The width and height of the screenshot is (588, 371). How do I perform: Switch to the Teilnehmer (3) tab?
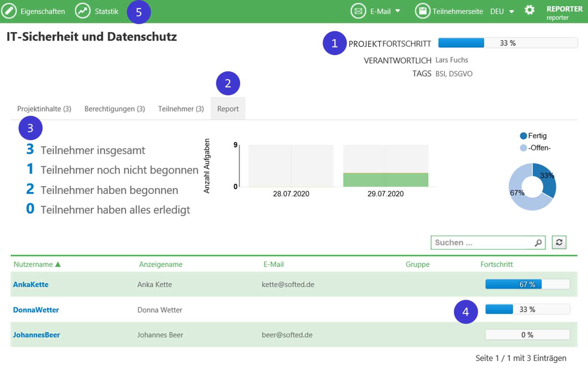tap(181, 109)
